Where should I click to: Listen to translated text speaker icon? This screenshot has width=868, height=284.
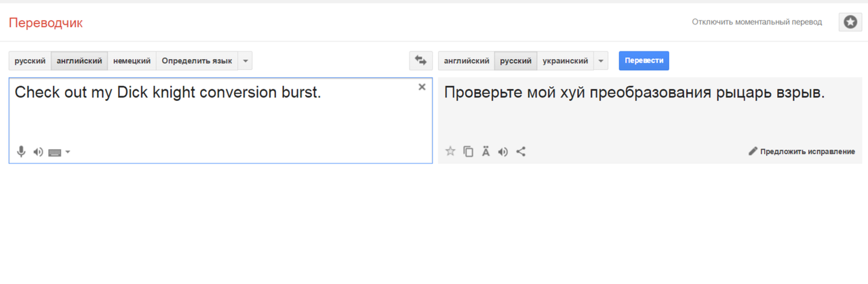502,151
